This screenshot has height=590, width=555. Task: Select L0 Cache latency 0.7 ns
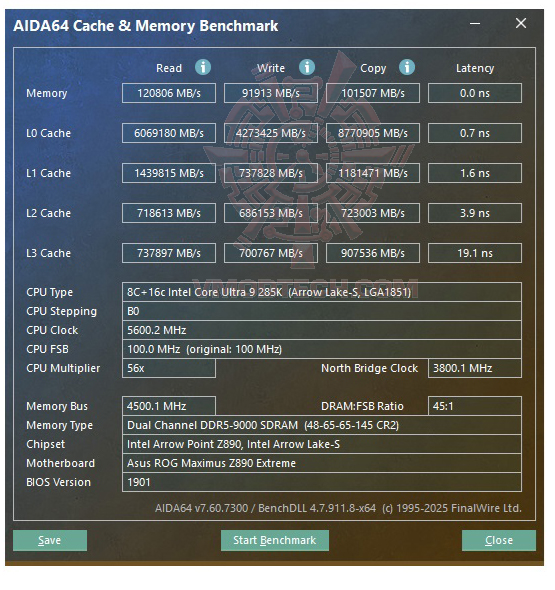point(475,133)
